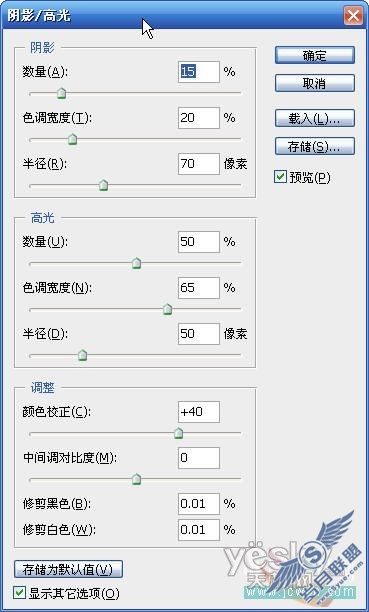Viewport: 369px width, 612px height.
Task: Click the 中间调对比度(M) slider handle
Action: point(136,479)
